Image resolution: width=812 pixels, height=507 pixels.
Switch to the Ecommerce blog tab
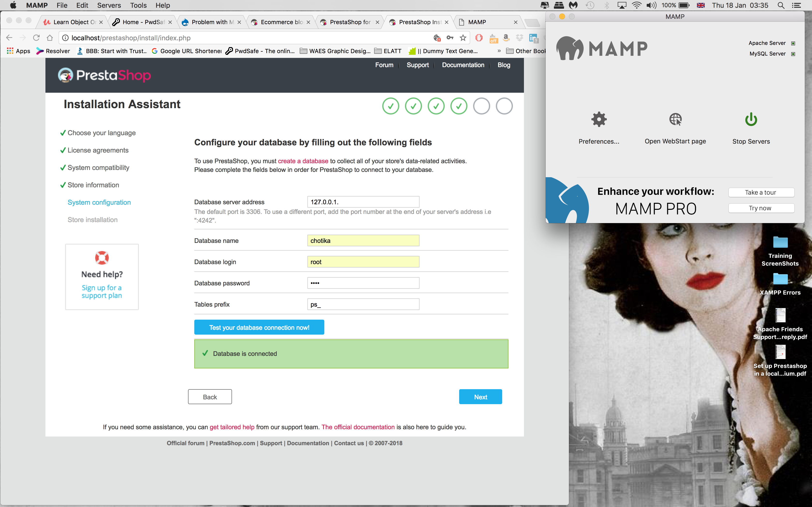281,22
